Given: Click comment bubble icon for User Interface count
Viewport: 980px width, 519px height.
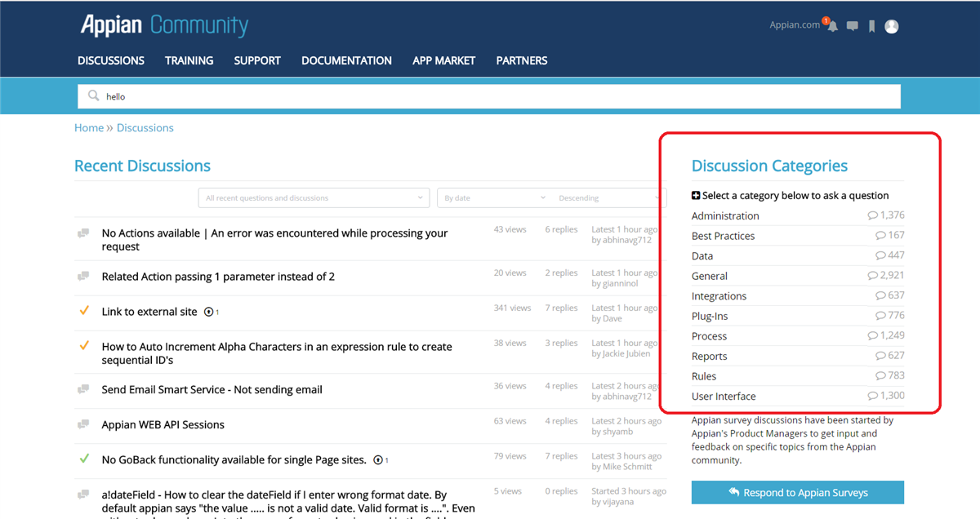Looking at the screenshot, I should 873,396.
